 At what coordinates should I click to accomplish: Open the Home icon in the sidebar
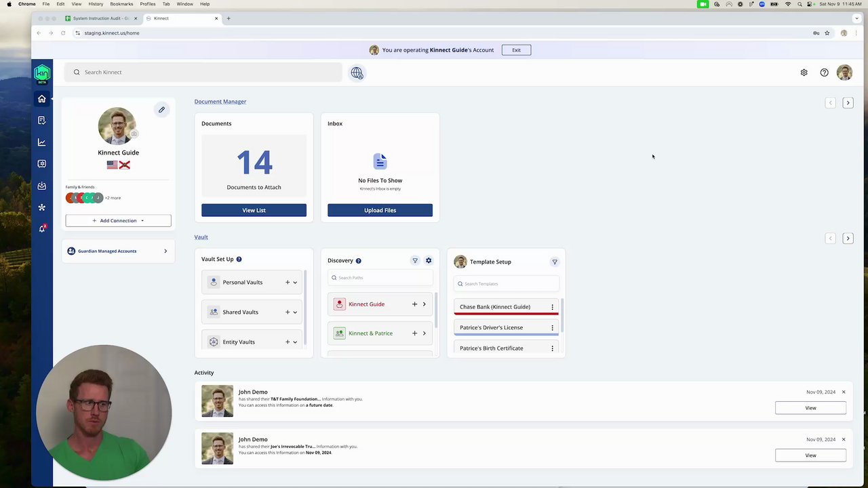[41, 99]
